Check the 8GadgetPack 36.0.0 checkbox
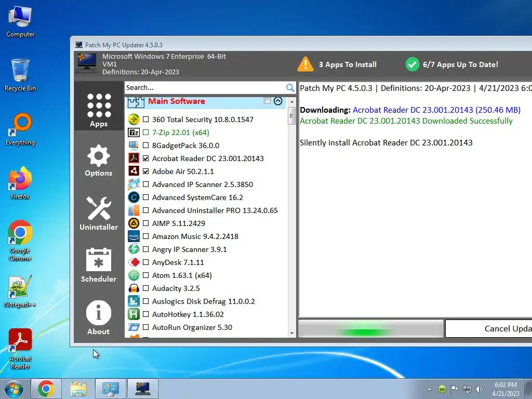This screenshot has width=532, height=399. click(146, 145)
